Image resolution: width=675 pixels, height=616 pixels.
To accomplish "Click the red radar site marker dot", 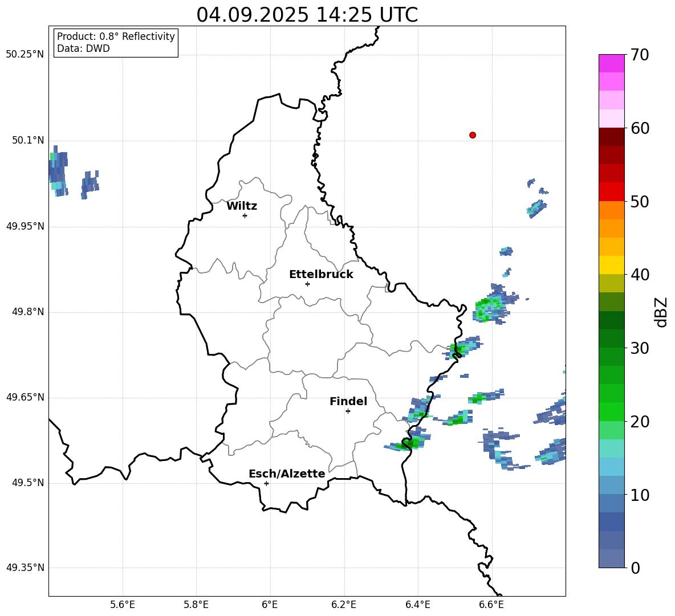I will (x=473, y=135).
